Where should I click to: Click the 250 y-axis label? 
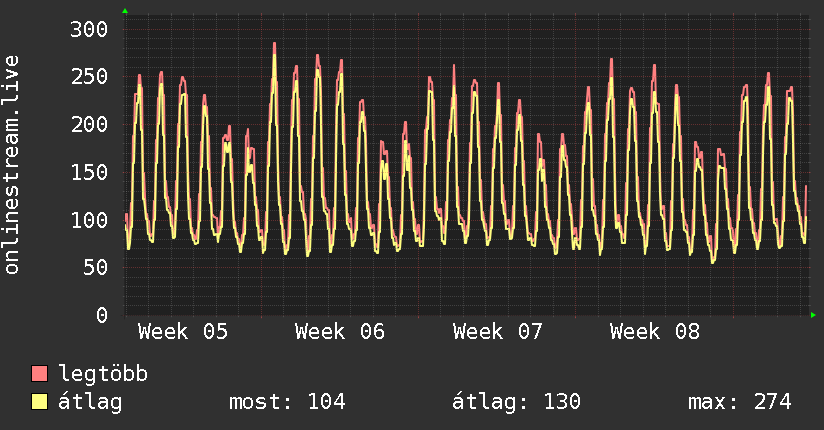pos(89,77)
